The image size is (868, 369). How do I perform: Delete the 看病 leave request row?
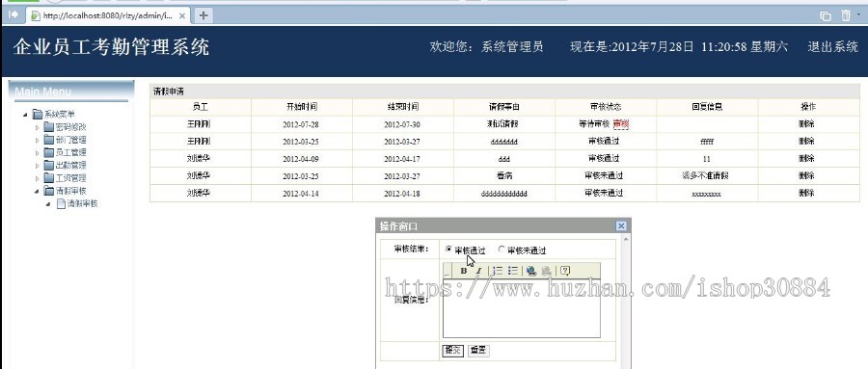(x=806, y=176)
